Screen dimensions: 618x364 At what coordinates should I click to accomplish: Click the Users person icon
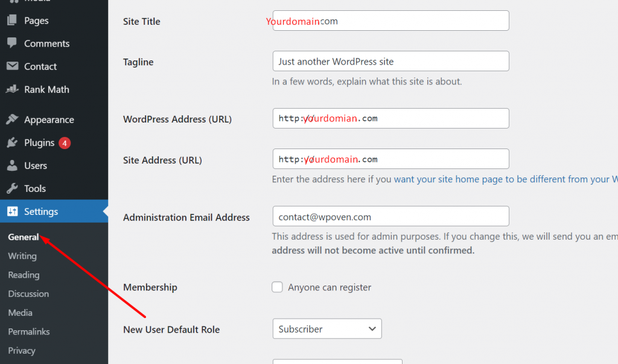[11, 165]
